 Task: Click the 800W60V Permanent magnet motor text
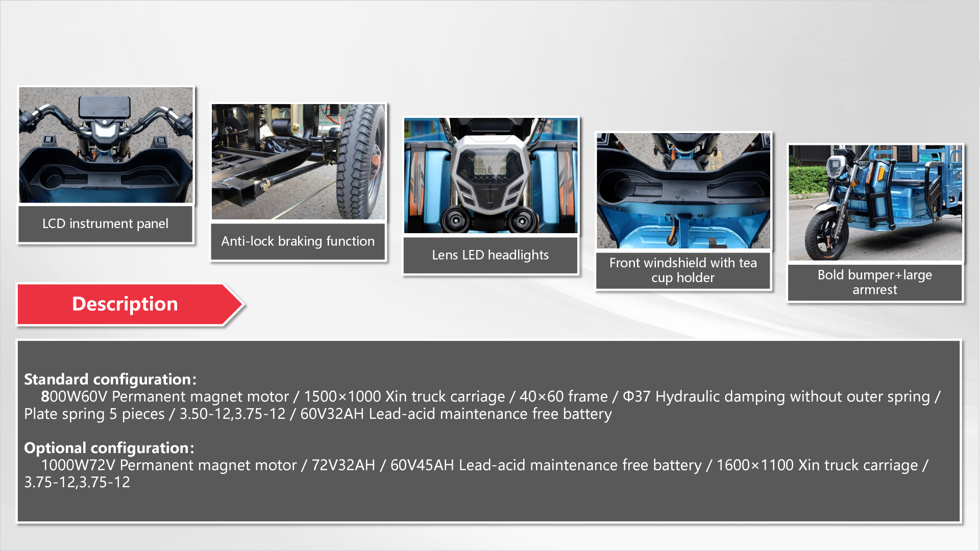pos(164,397)
